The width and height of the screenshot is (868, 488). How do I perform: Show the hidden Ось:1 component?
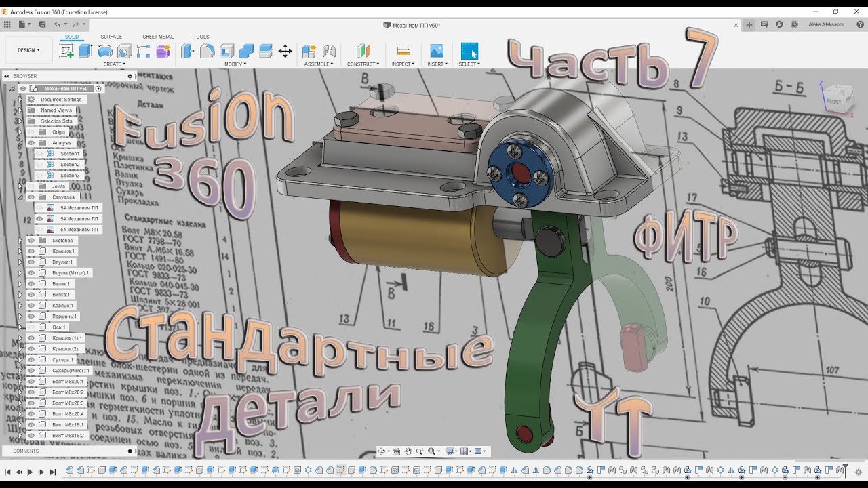(31, 327)
